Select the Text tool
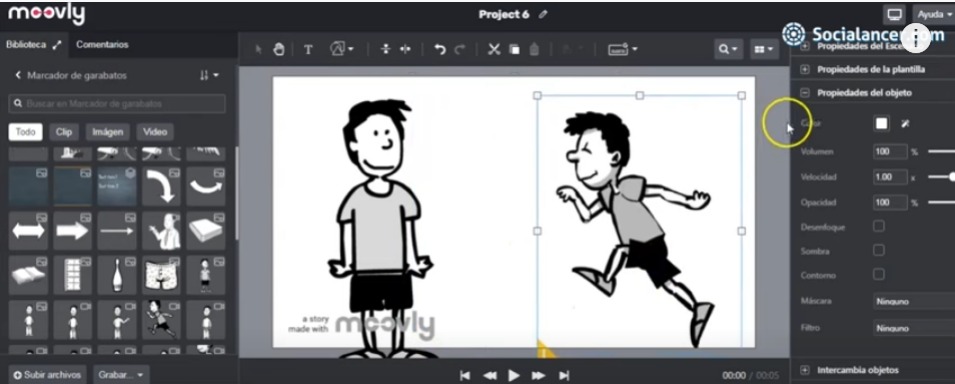The width and height of the screenshot is (955, 384). pos(308,50)
